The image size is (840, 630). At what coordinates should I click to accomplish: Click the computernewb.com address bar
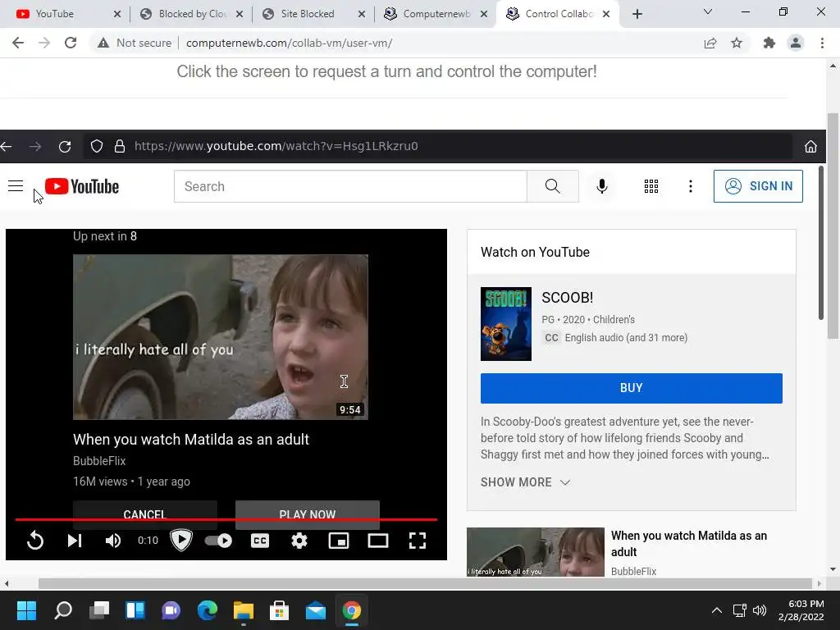(290, 43)
